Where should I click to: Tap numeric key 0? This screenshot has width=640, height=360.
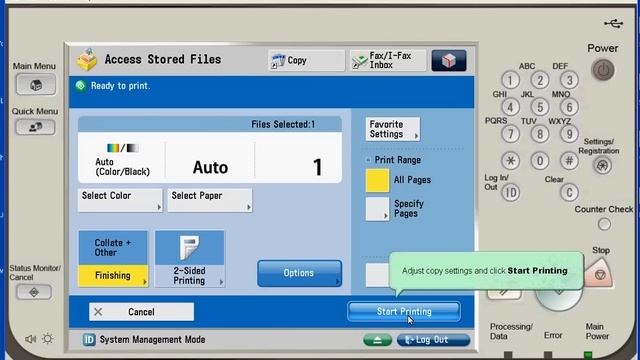[540, 161]
